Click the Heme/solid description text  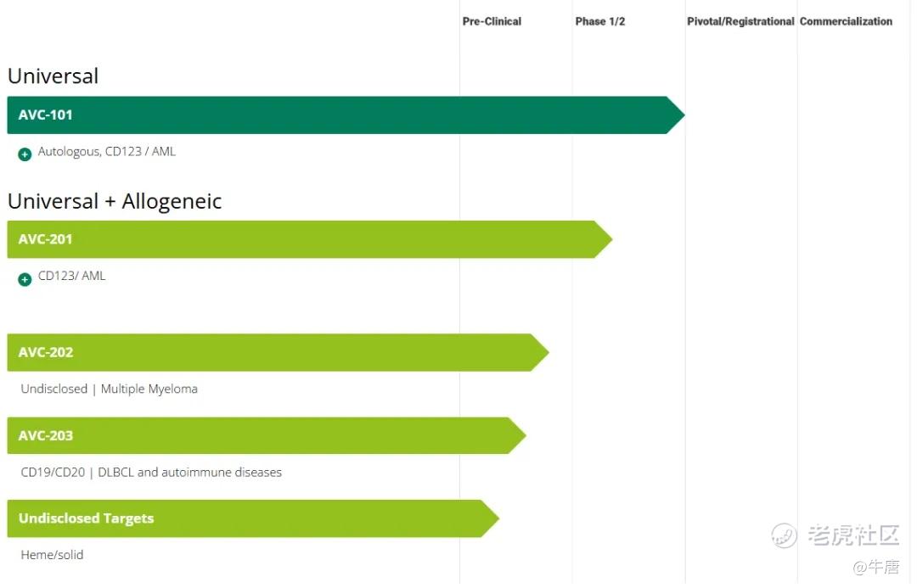point(52,555)
